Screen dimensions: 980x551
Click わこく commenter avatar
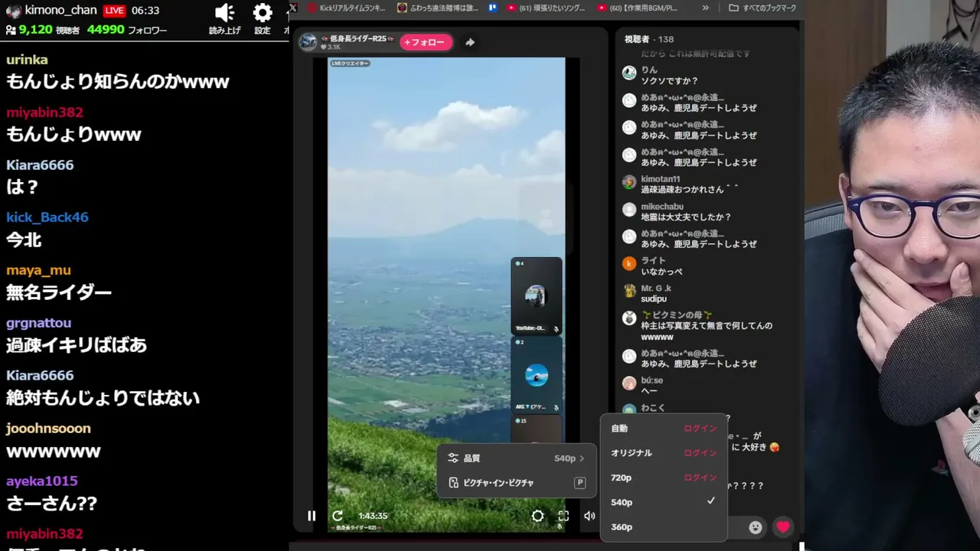coord(629,410)
